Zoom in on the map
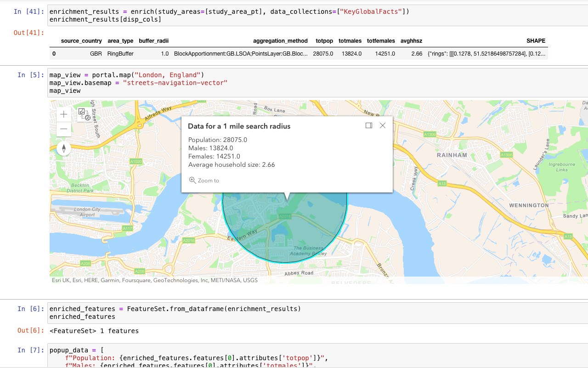 pos(64,114)
